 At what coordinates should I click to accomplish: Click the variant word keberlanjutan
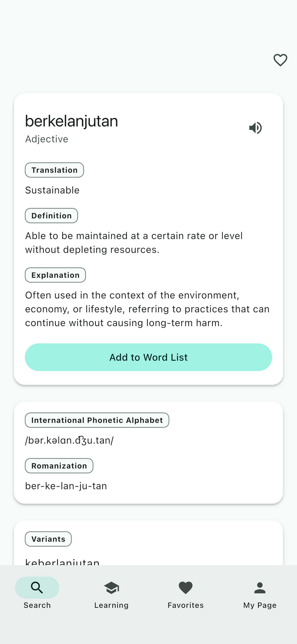pyautogui.click(x=62, y=562)
